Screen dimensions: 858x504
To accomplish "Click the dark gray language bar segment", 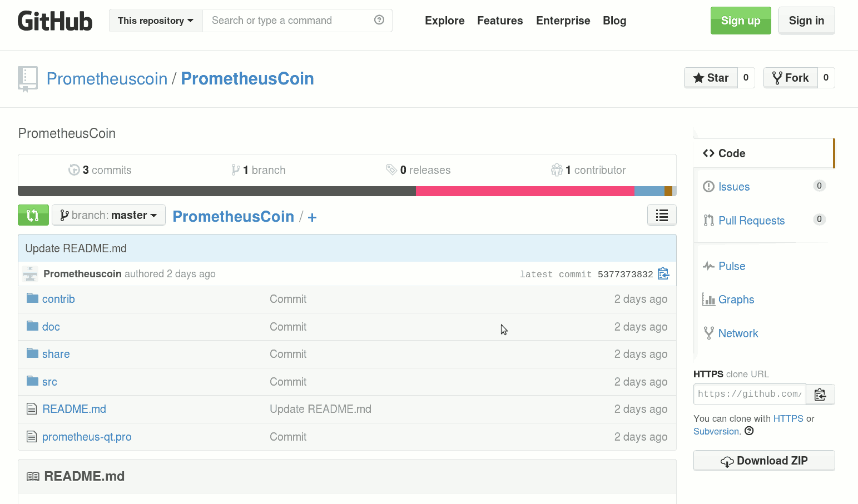I will coord(217,191).
